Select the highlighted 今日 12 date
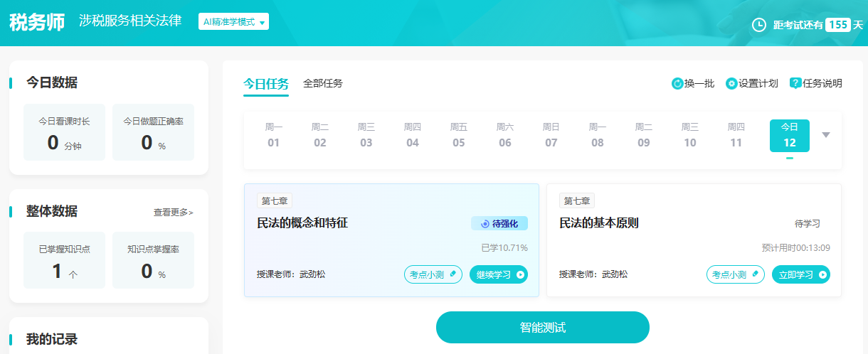868x354 pixels. pos(790,136)
